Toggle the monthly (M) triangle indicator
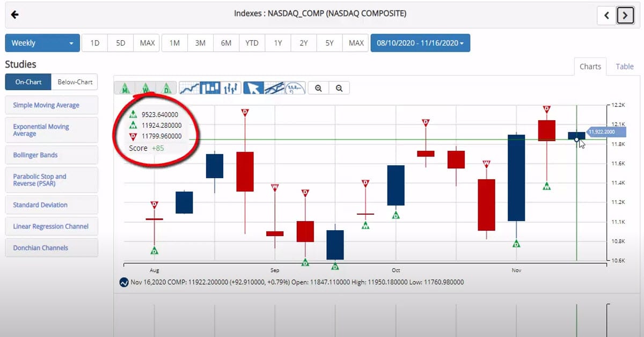Viewport: 644px width, 337px height. click(125, 88)
